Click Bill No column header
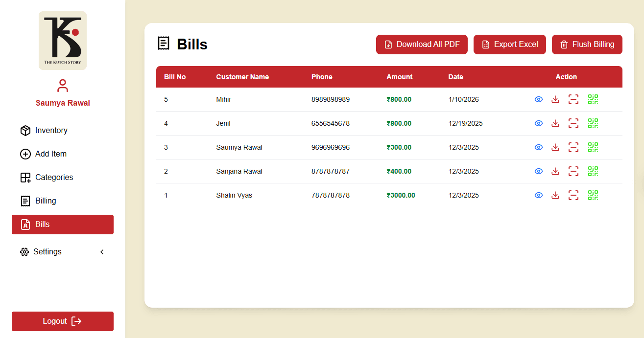644x338 pixels. tap(175, 77)
